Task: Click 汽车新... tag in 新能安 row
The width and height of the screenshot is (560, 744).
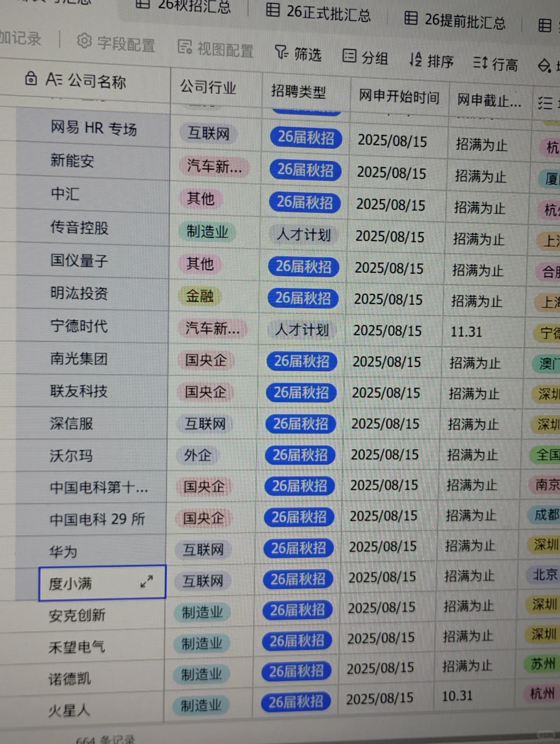Action: [214, 166]
